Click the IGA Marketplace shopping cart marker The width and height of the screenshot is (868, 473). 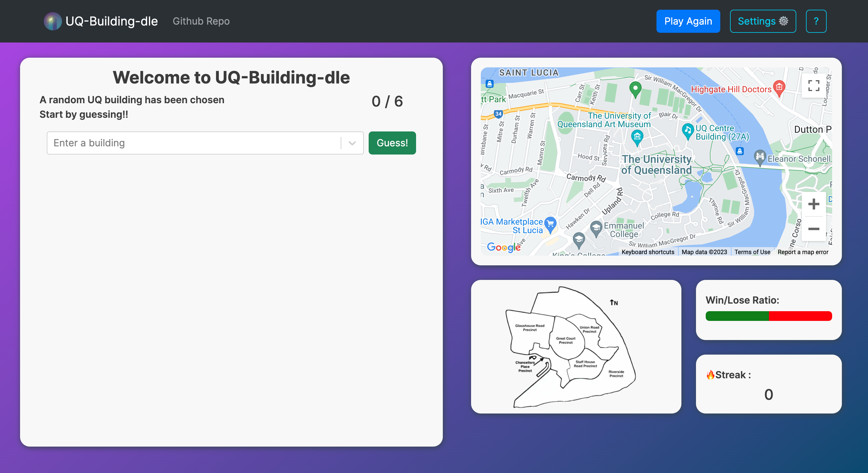pyautogui.click(x=550, y=224)
